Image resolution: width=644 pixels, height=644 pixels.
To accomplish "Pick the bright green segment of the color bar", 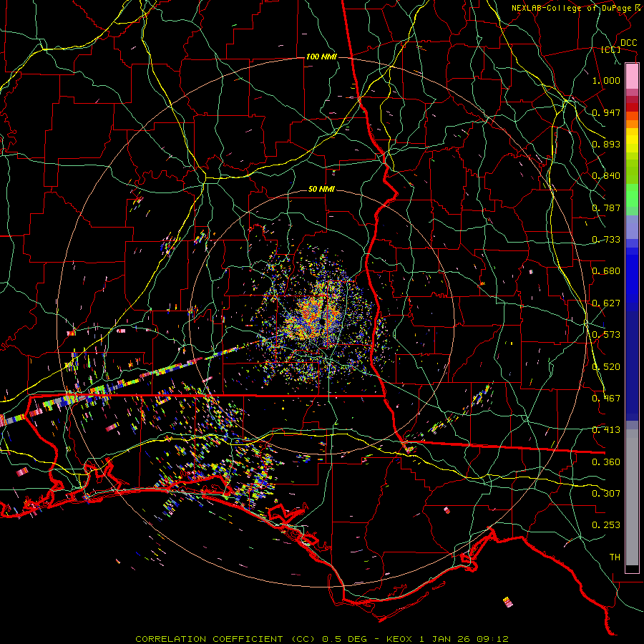I will 632,195.
